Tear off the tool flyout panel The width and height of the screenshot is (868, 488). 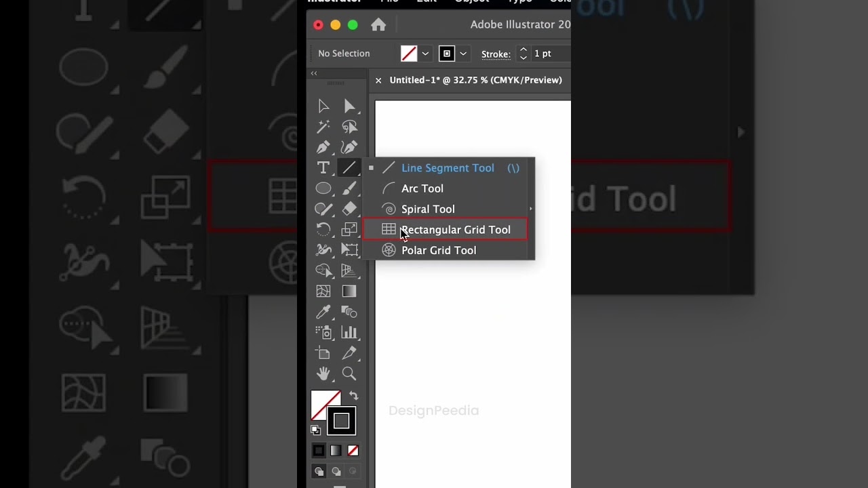pos(531,209)
